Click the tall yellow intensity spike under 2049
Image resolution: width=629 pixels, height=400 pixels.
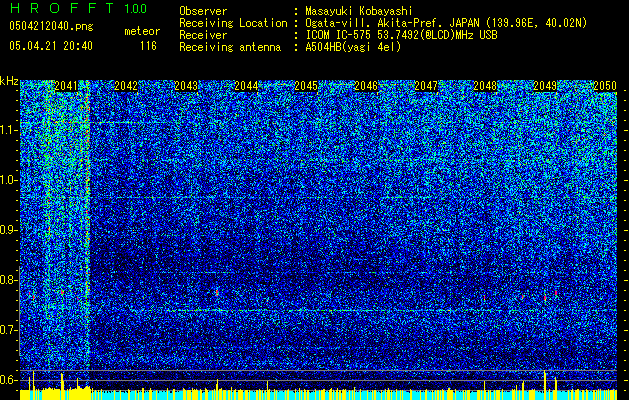coord(545,381)
